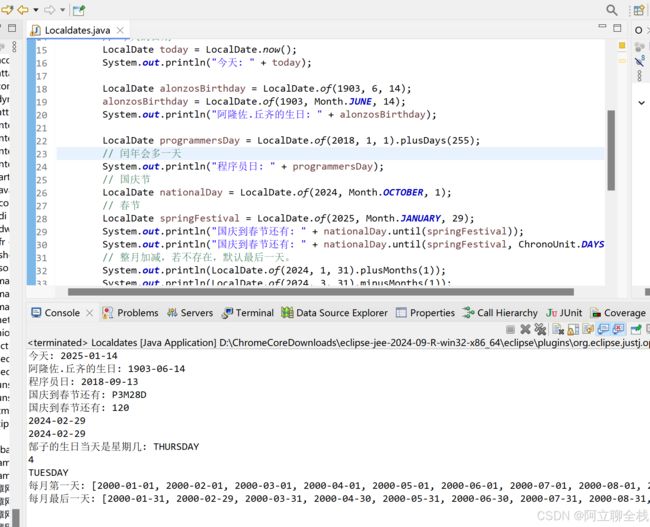The height and width of the screenshot is (527, 650).
Task: Click Last Edit Location arrow icon
Action: (x=7, y=9)
